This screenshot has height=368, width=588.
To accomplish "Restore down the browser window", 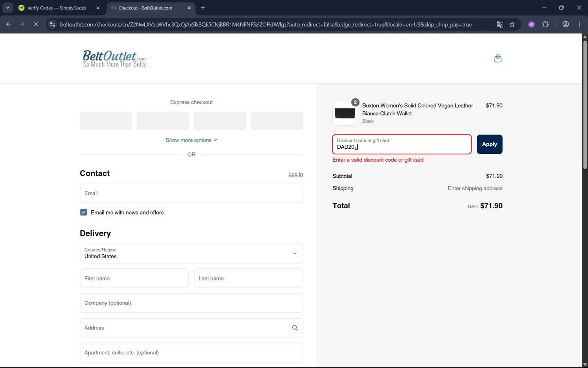I will (x=561, y=8).
